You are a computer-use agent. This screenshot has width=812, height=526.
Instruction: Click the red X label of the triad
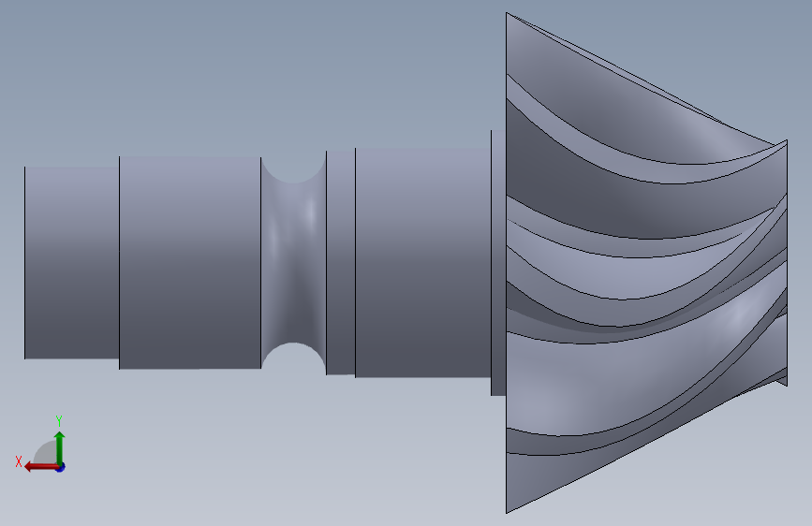pos(19,461)
